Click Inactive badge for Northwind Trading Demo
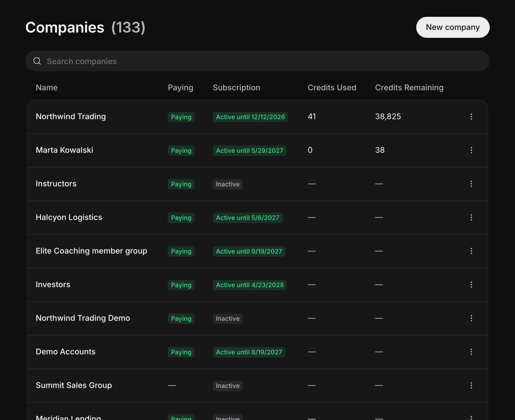 pos(228,319)
